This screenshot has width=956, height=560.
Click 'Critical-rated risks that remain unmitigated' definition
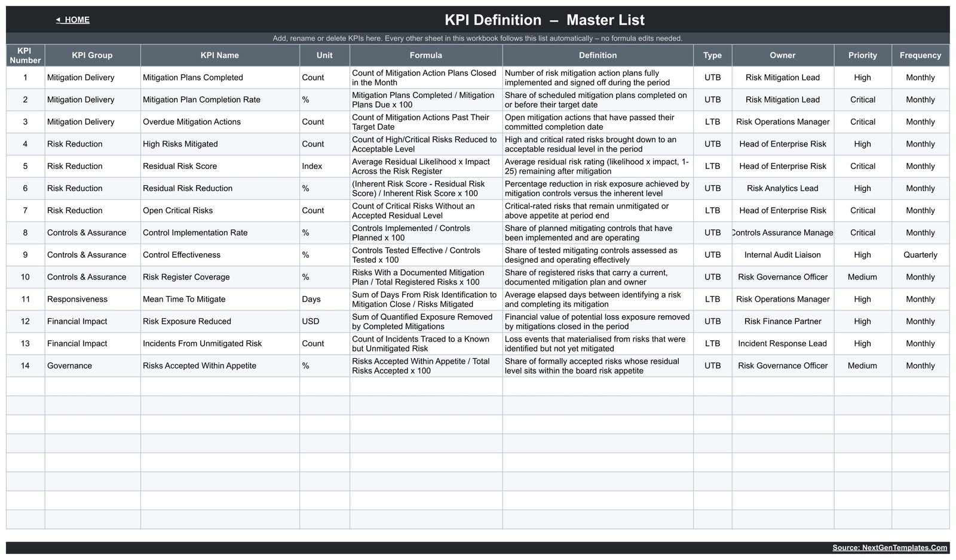tap(597, 210)
